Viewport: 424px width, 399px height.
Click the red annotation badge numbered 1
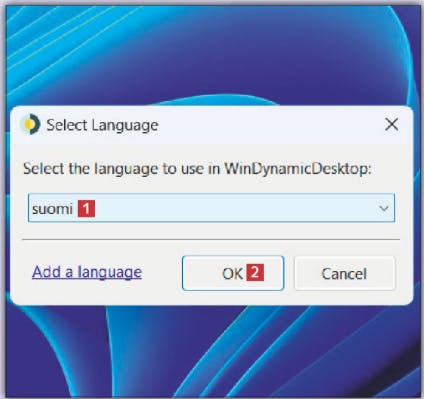click(x=86, y=209)
